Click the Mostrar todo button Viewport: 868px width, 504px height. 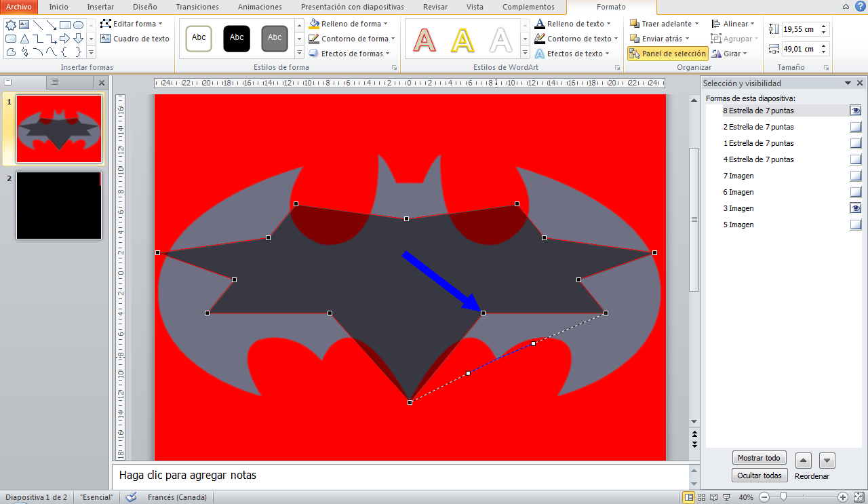click(x=759, y=458)
